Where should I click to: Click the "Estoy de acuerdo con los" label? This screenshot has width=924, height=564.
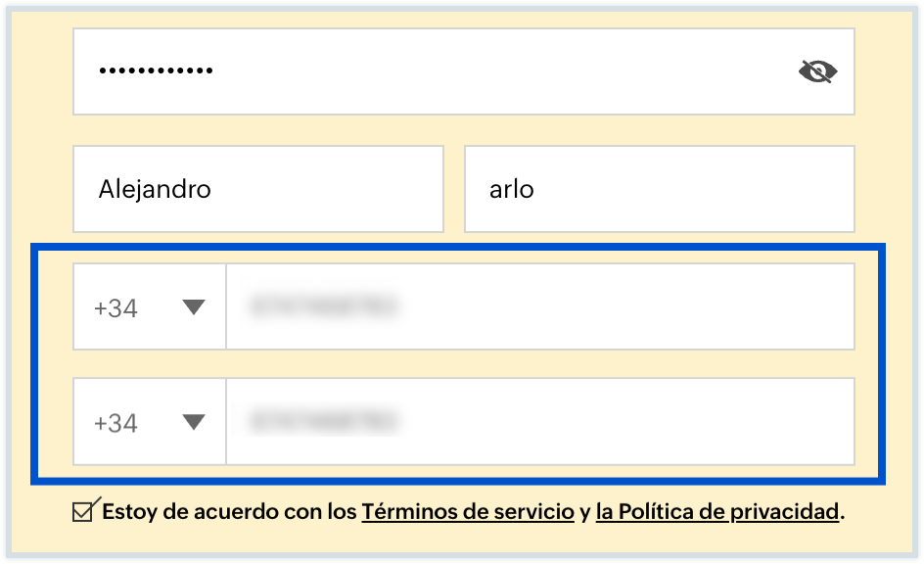(229, 511)
